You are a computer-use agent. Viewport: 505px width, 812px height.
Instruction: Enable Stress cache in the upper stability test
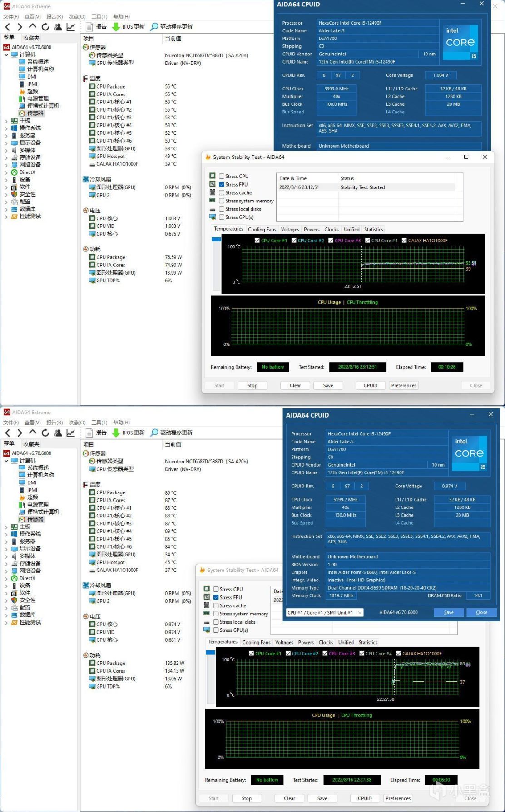222,192
